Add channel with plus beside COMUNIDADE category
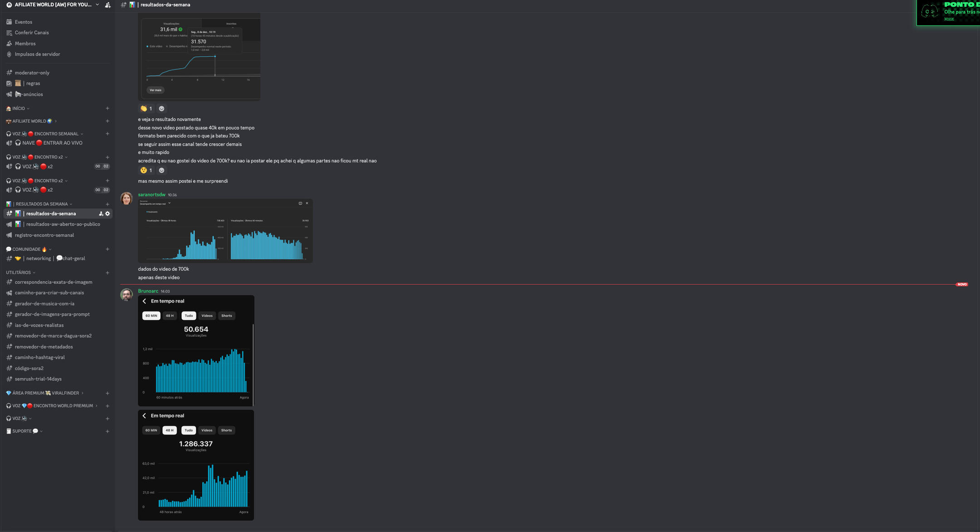Image resolution: width=980 pixels, height=532 pixels. coord(108,249)
